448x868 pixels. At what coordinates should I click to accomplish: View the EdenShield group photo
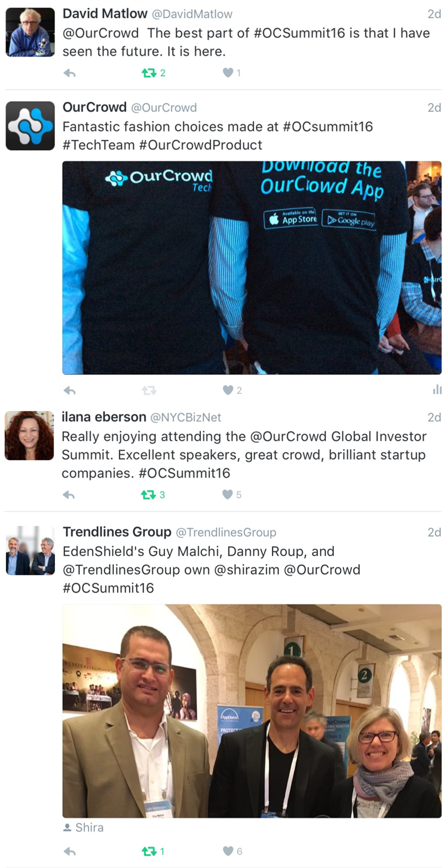click(251, 711)
